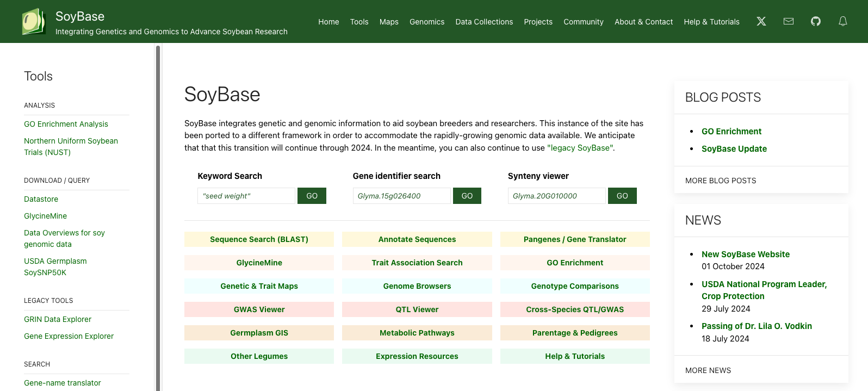
Task: Open GWAS Viewer
Action: click(259, 309)
